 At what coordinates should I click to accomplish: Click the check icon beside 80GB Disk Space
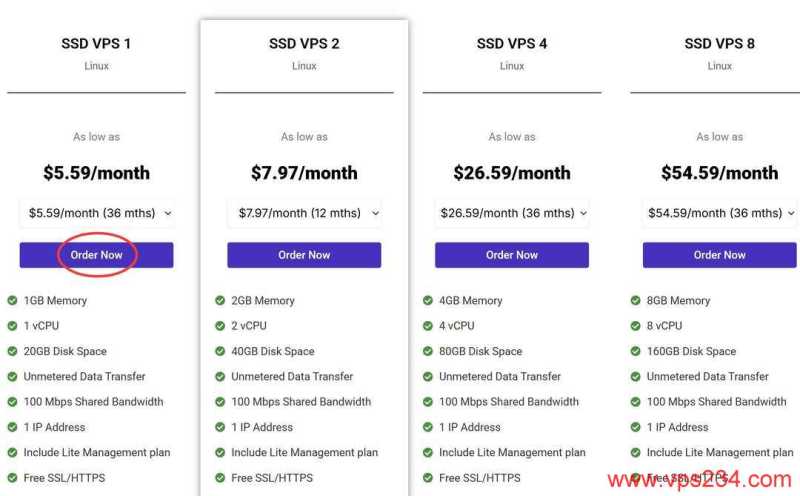click(429, 351)
